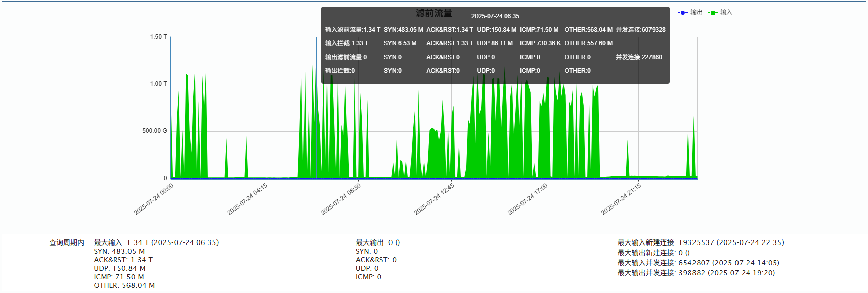Click the 2025-07-24 21:15 x-axis label
This screenshot has height=293, width=868.
[x=621, y=199]
